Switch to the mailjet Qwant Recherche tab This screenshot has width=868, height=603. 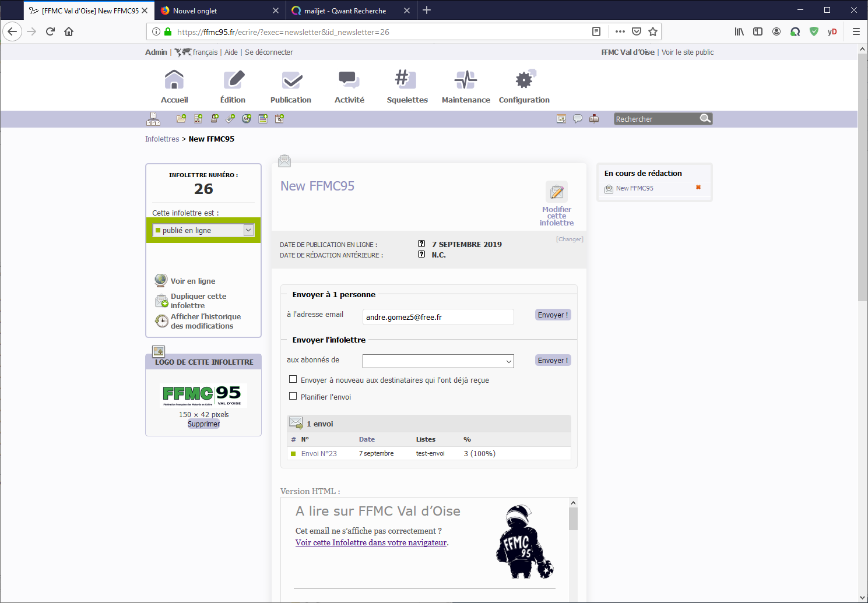coord(352,10)
